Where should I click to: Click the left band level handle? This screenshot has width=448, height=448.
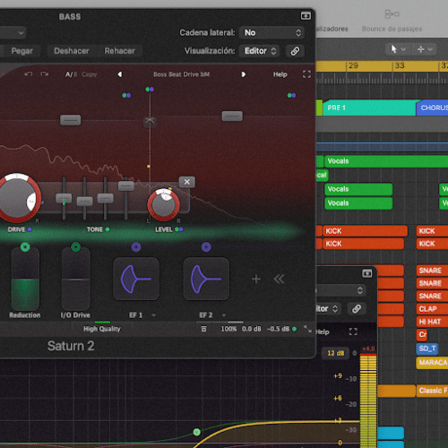[70, 120]
